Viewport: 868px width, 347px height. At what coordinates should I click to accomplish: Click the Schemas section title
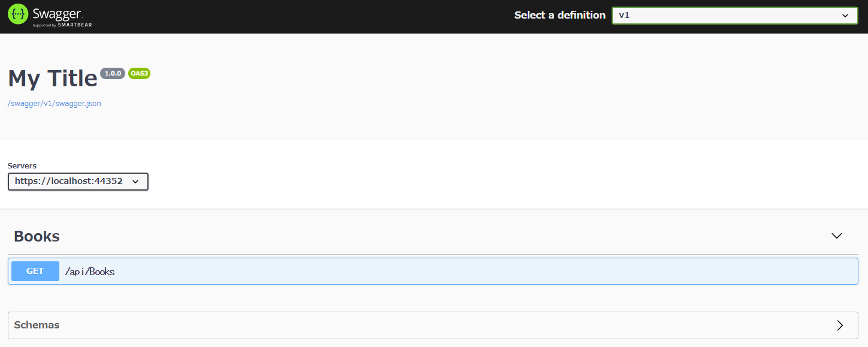pyautogui.click(x=37, y=325)
